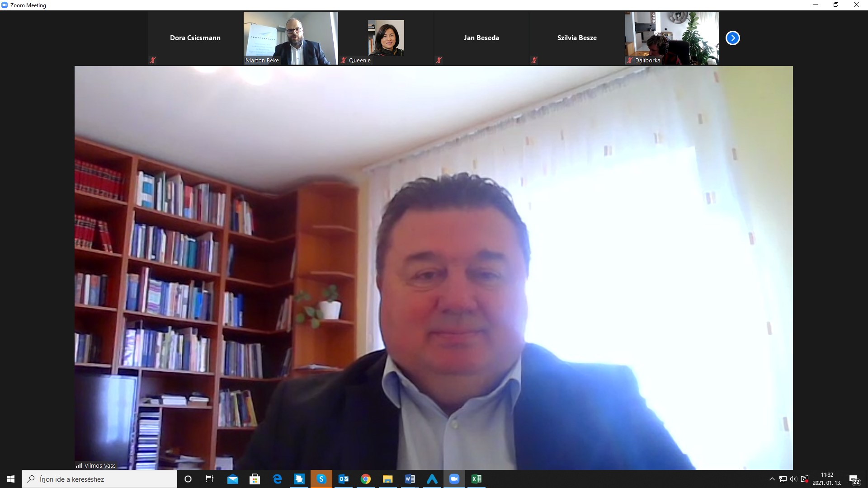Show next page of participant thumbnails
Viewport: 868px width, 488px height.
[x=732, y=38]
